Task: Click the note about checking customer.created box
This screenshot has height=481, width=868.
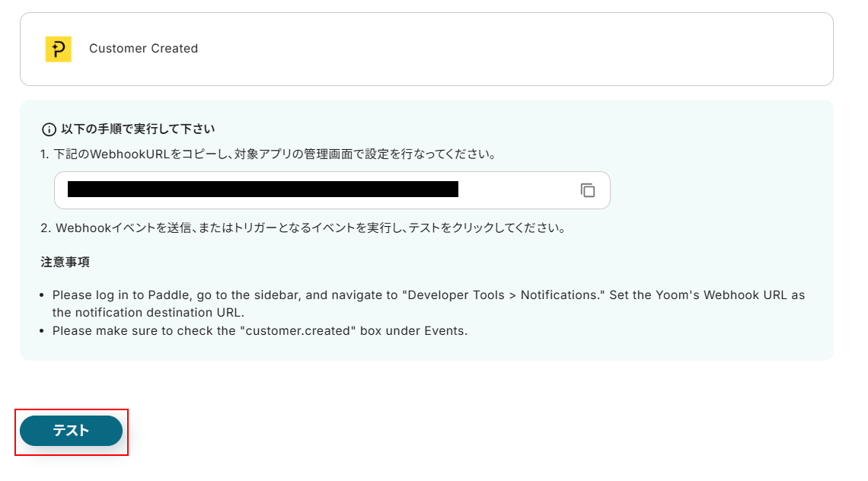Action: click(260, 331)
